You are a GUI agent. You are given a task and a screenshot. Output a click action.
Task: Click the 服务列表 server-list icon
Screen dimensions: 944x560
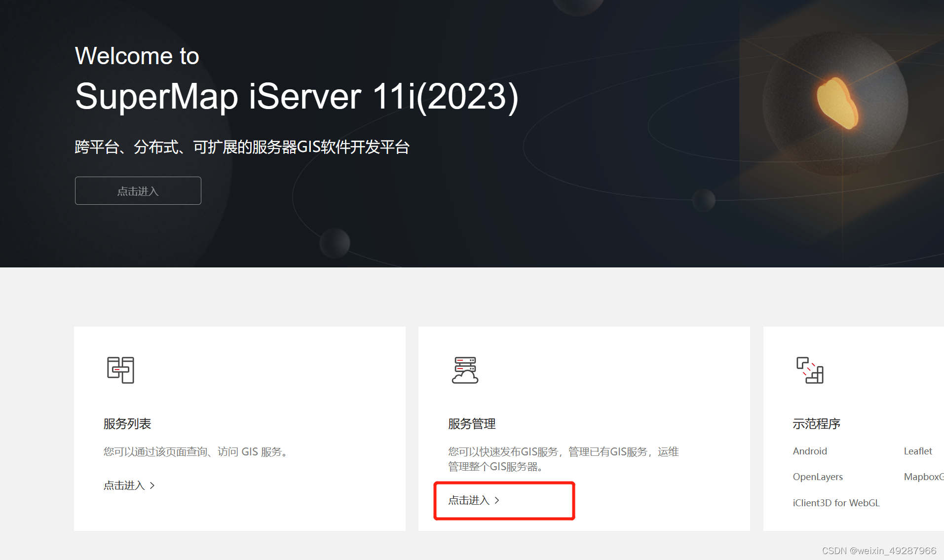(x=120, y=371)
